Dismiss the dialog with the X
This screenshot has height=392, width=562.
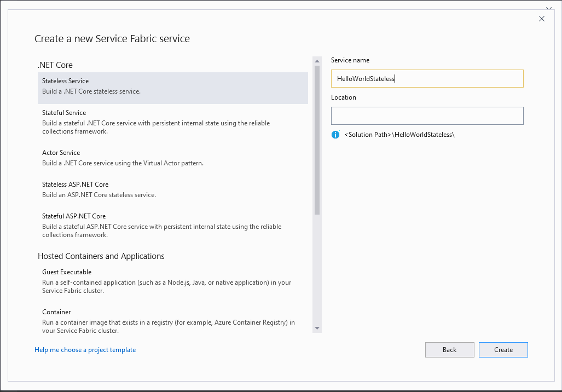(x=542, y=18)
